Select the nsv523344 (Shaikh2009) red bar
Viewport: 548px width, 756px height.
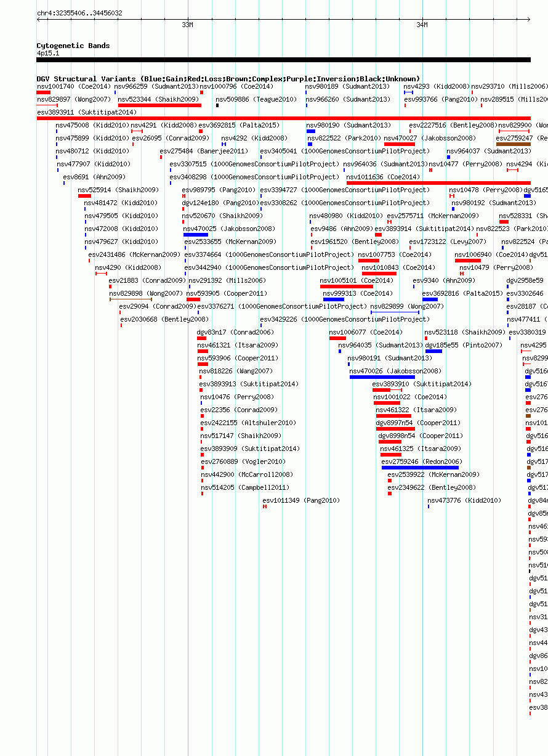(x=159, y=105)
